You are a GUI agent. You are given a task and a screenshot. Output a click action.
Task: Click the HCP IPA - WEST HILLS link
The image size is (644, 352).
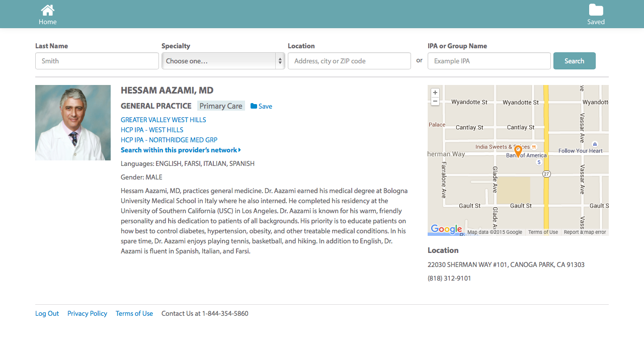(x=151, y=130)
